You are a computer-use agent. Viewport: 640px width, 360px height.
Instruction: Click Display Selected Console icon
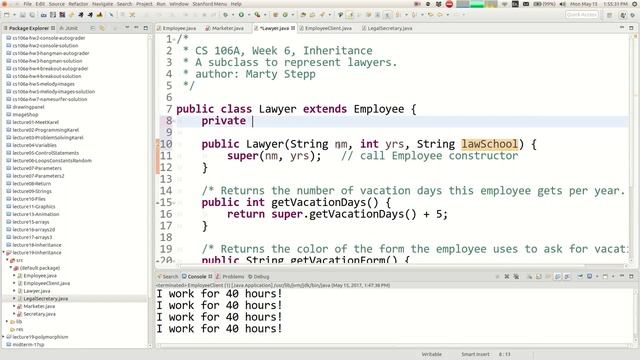point(589,276)
